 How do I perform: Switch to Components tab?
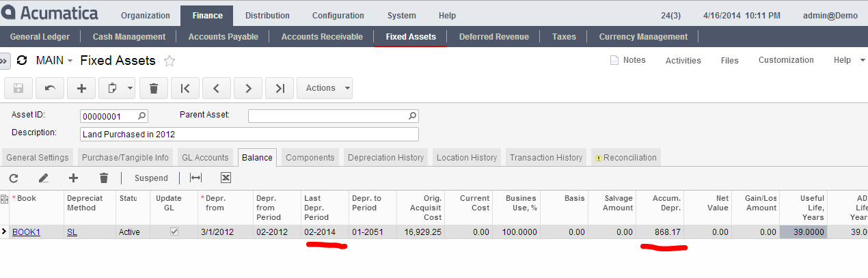(310, 157)
